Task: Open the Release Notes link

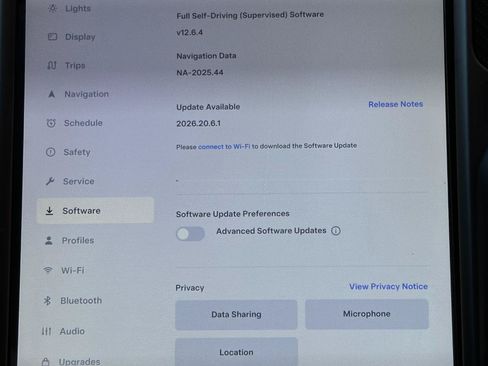Action: 395,104
